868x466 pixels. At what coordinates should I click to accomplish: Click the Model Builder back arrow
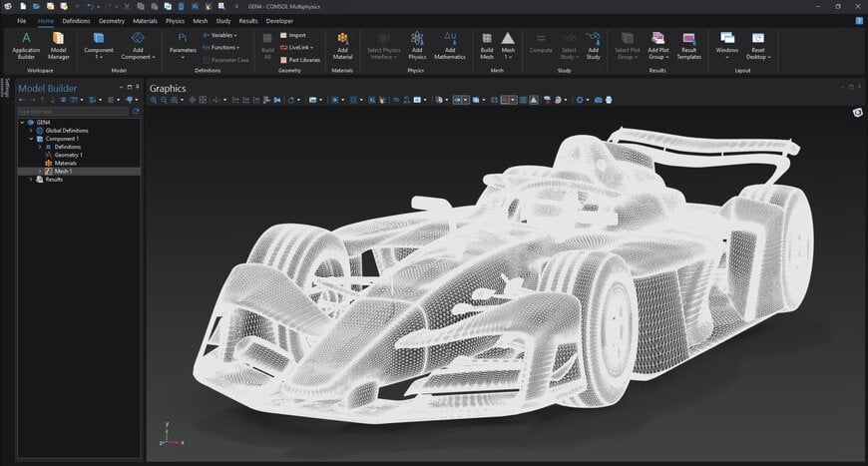pos(22,100)
